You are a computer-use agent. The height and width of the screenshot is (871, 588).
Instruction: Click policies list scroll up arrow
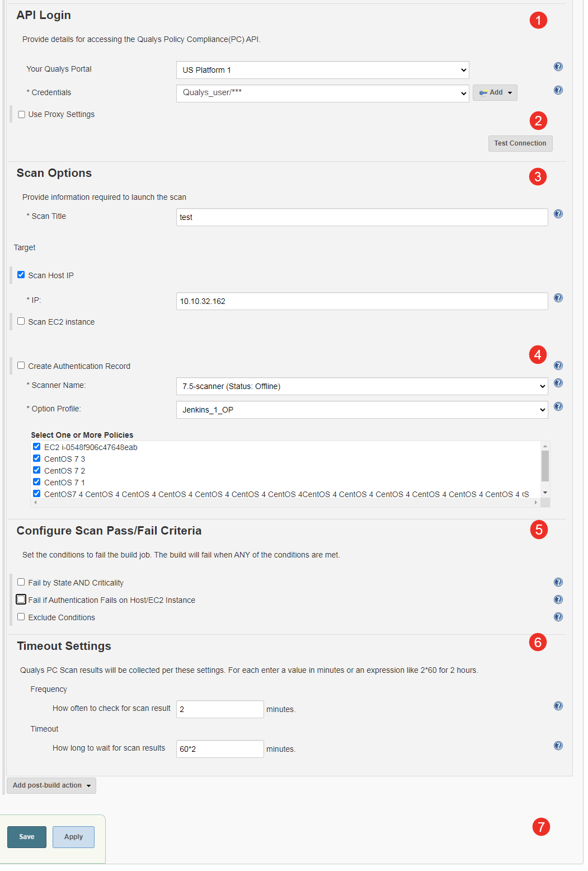click(545, 446)
